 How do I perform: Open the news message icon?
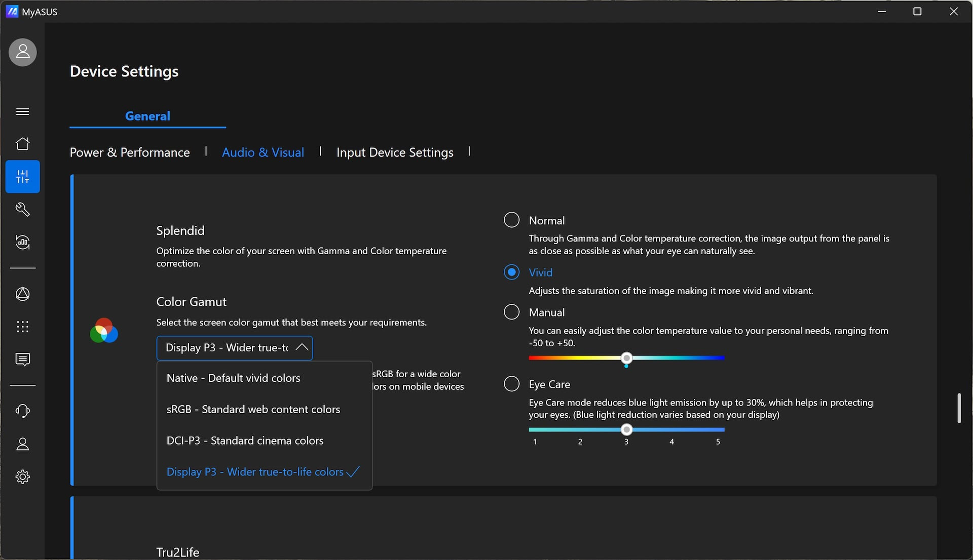point(23,359)
